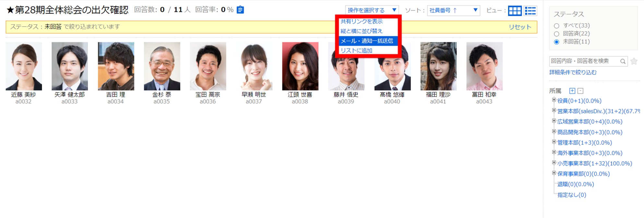Expand the 管理本部 tree node

coord(554,142)
